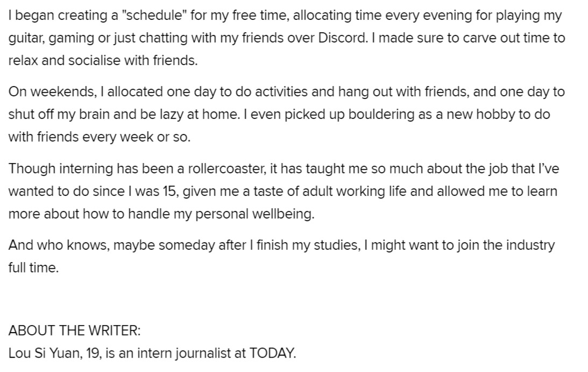Click the word TODAY in the byline

[x=272, y=353]
